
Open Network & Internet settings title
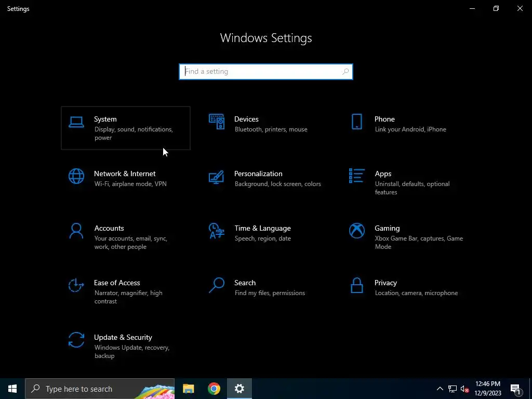pos(125,174)
